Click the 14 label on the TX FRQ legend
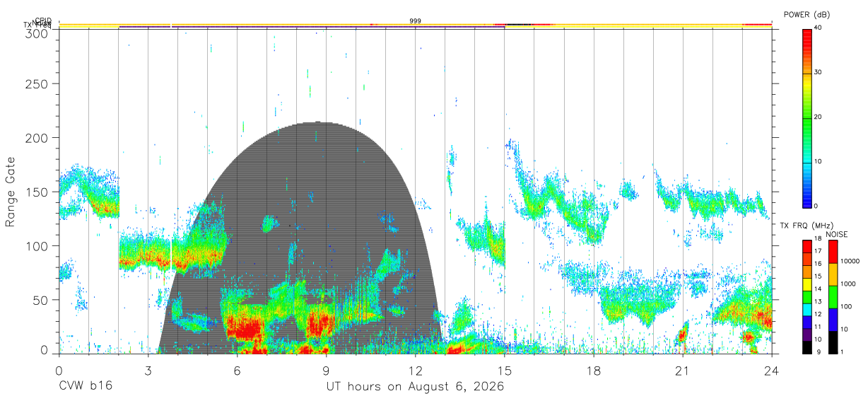This screenshot has height=401, width=868. pos(818,289)
